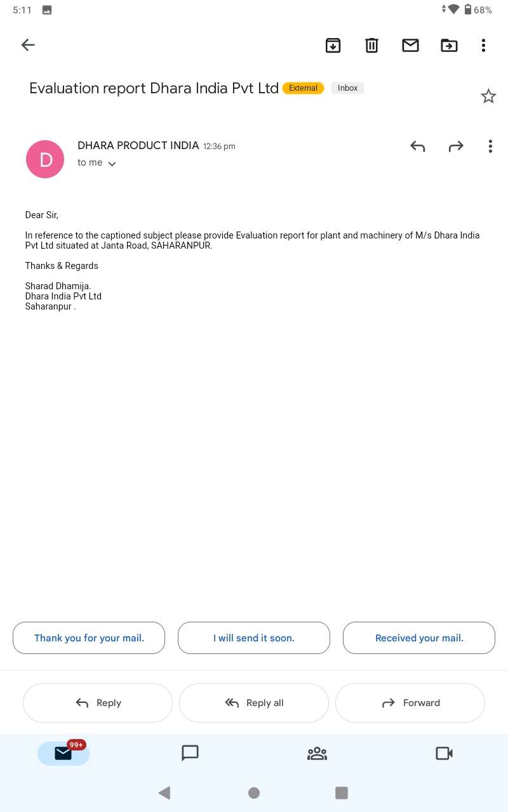Tap the bottom Forward button

tap(410, 703)
